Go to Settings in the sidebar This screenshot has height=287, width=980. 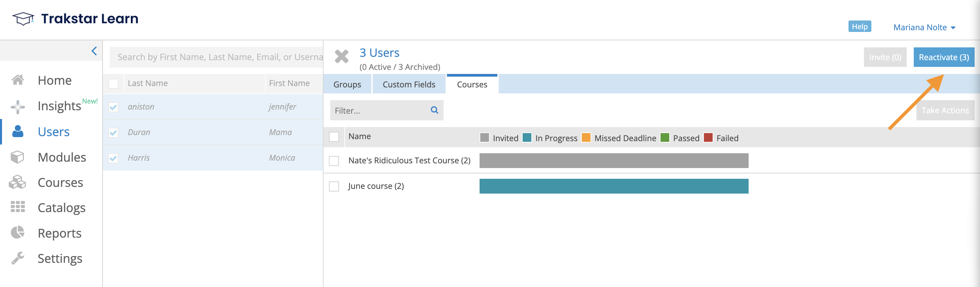pos(60,258)
